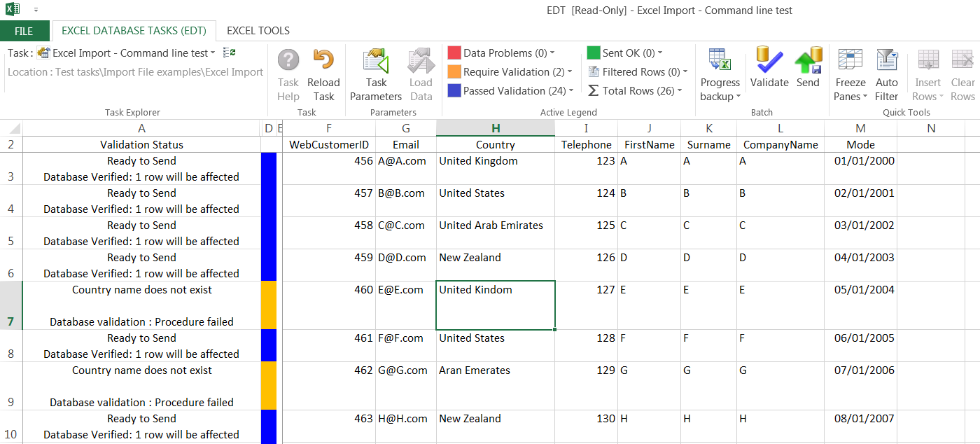This screenshot has width=980, height=444.
Task: Open the task selector next to Excel Import
Action: pyautogui.click(x=213, y=53)
